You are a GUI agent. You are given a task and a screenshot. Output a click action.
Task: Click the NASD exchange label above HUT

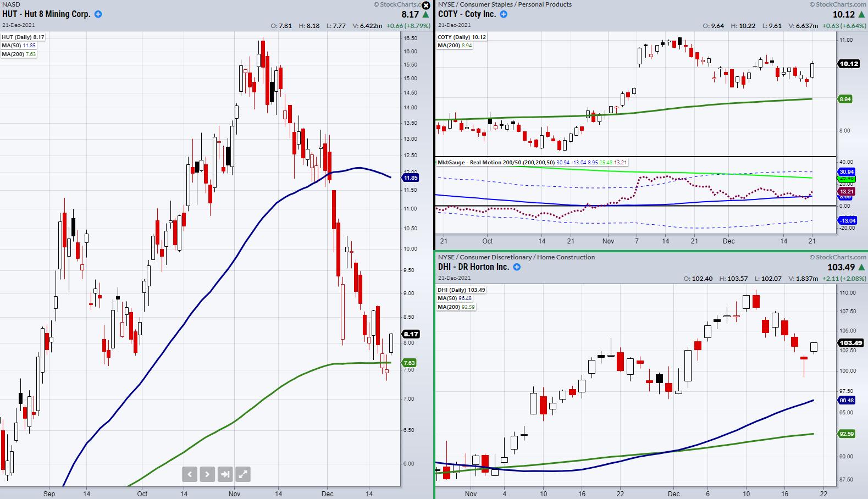(x=11, y=4)
